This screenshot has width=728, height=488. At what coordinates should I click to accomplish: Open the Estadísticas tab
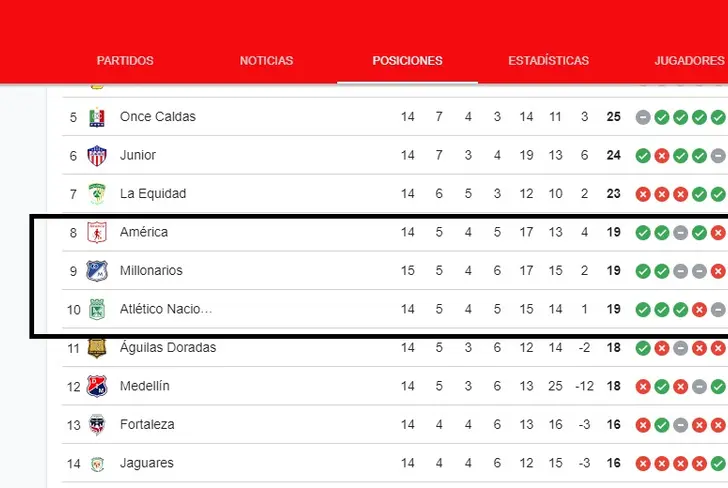[548, 61]
